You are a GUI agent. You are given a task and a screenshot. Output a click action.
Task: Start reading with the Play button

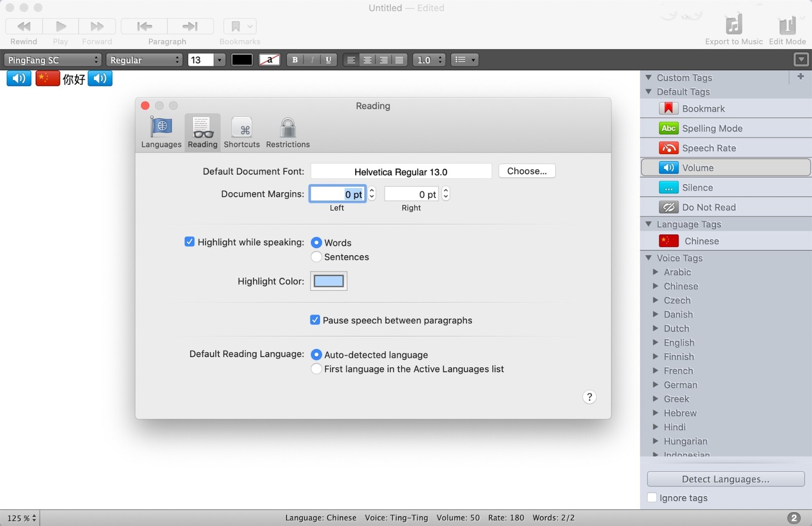tap(60, 26)
